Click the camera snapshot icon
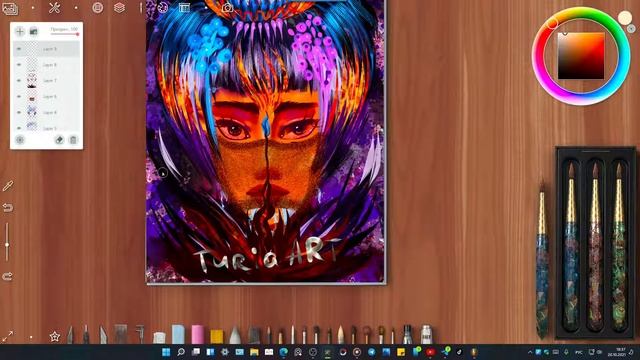 (x=227, y=7)
